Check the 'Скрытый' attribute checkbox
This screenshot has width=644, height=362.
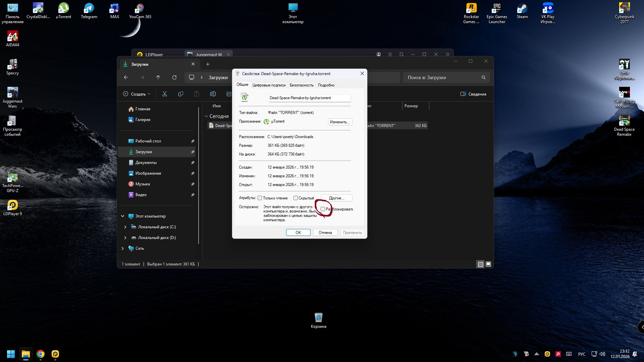(296, 198)
